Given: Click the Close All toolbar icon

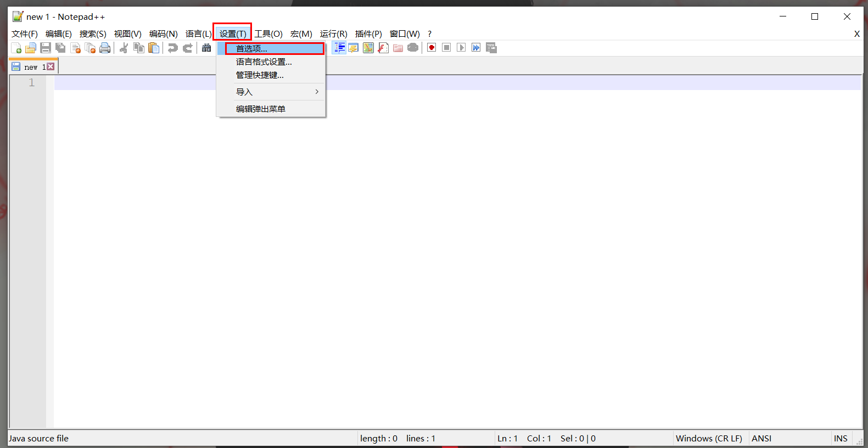Looking at the screenshot, I should point(90,48).
